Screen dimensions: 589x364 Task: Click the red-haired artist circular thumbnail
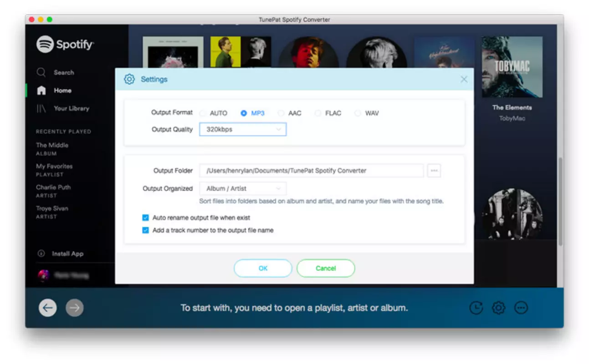click(308, 53)
